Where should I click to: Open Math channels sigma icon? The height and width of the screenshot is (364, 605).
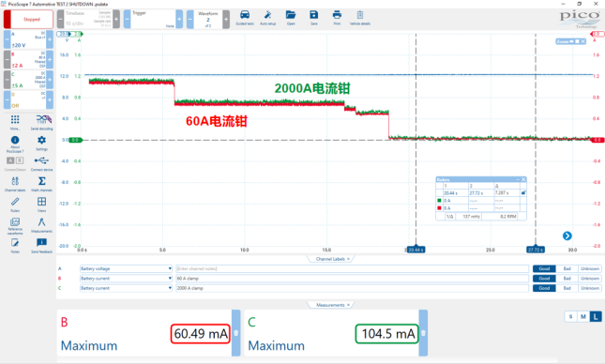pos(41,181)
